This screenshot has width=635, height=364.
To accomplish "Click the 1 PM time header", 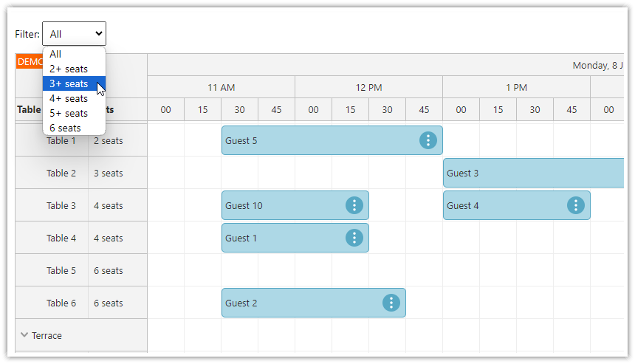I will tap(516, 87).
